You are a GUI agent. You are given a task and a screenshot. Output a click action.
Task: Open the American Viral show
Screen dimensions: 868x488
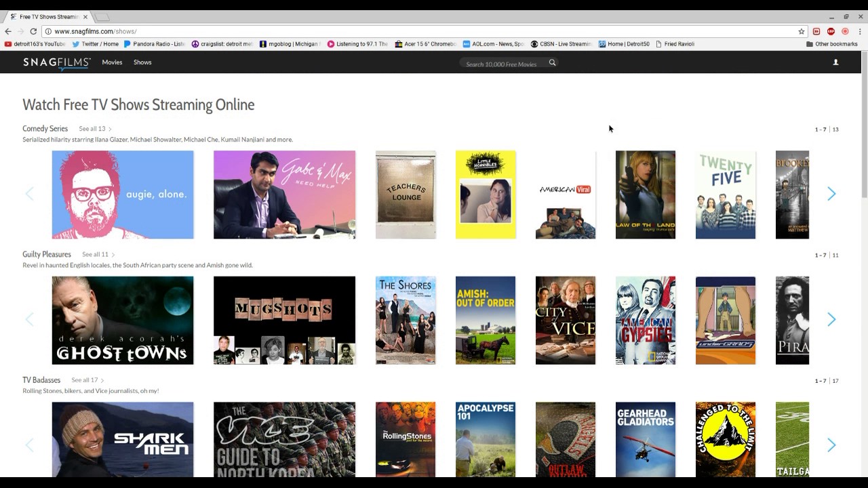[566, 195]
